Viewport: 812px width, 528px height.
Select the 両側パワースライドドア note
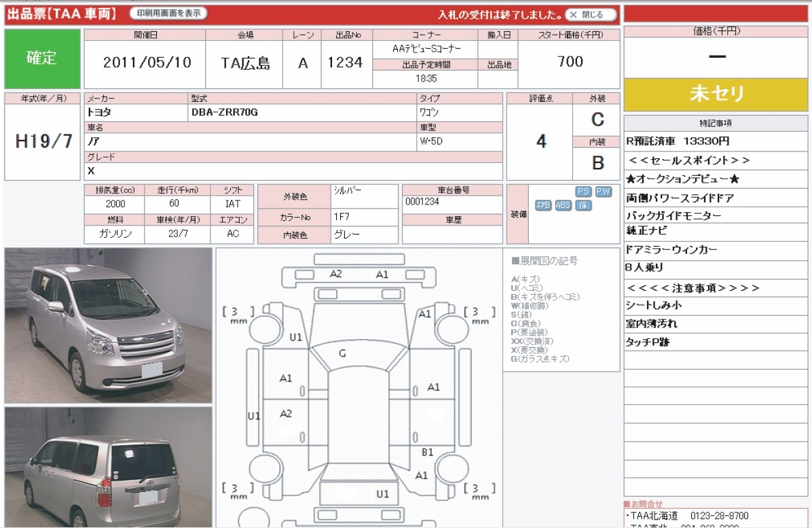point(680,198)
